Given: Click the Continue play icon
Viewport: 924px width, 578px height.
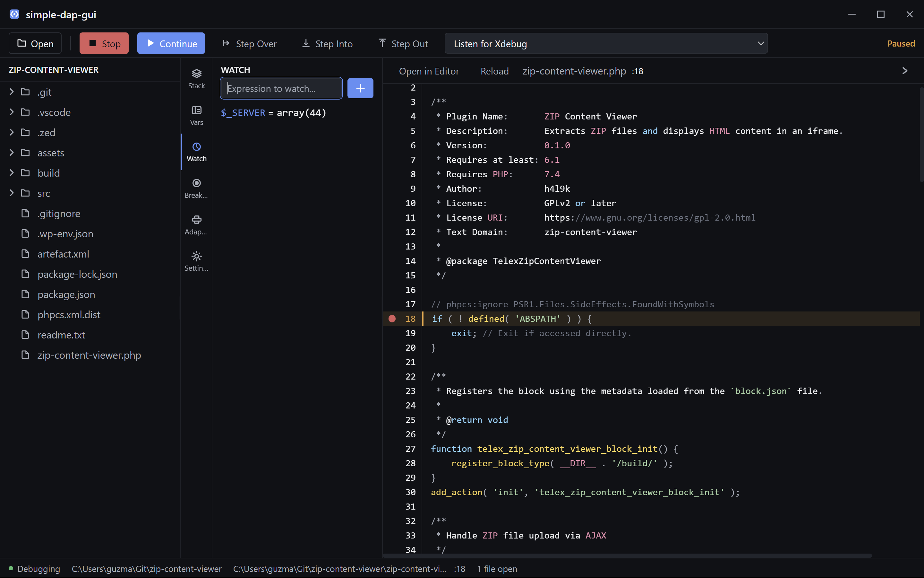Looking at the screenshot, I should click(151, 43).
